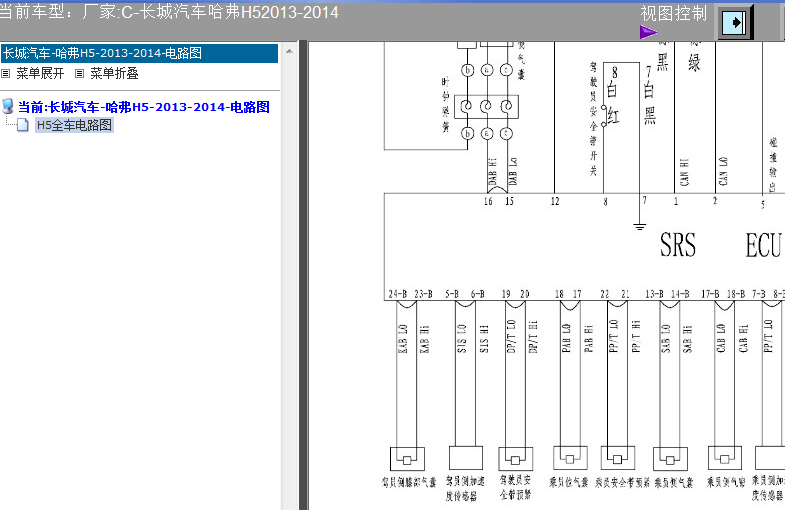Open the H5全车电路图 document
The height and width of the screenshot is (510, 785).
tap(75, 125)
